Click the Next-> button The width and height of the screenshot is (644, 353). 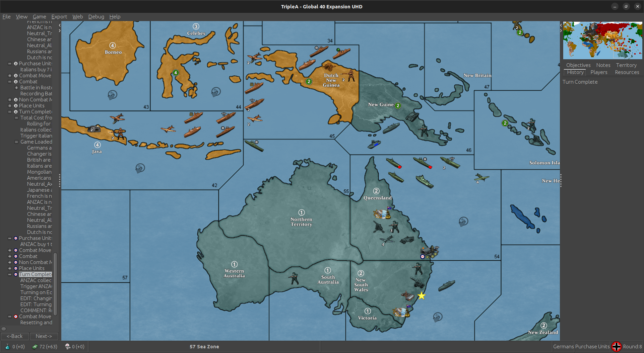44,336
